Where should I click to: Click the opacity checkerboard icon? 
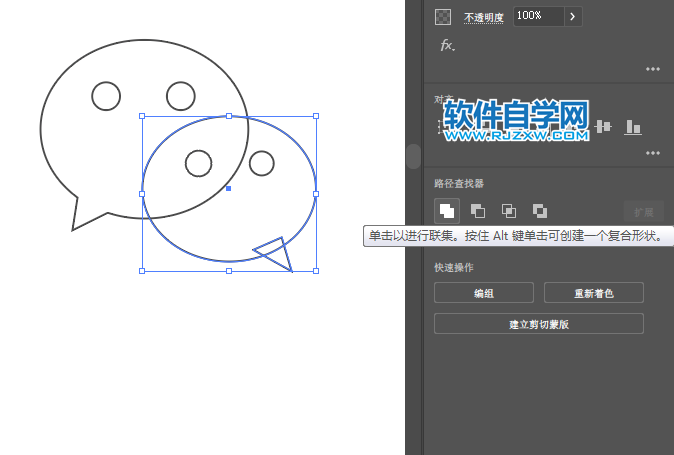(x=443, y=17)
